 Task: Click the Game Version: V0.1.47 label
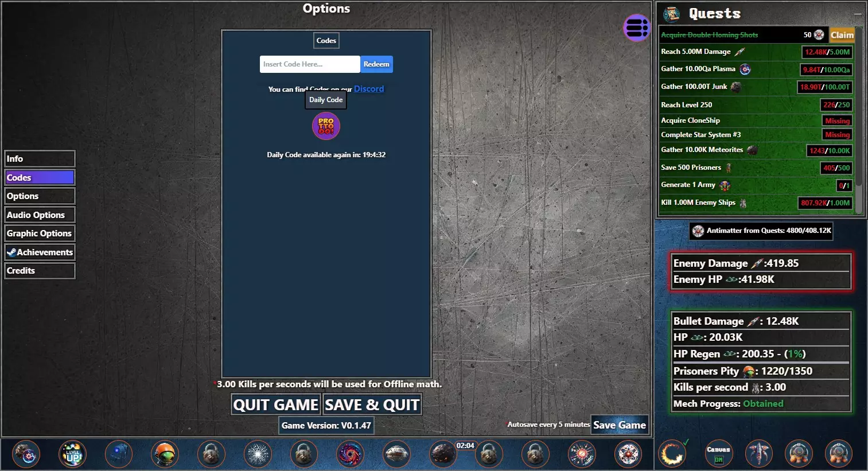tap(326, 426)
